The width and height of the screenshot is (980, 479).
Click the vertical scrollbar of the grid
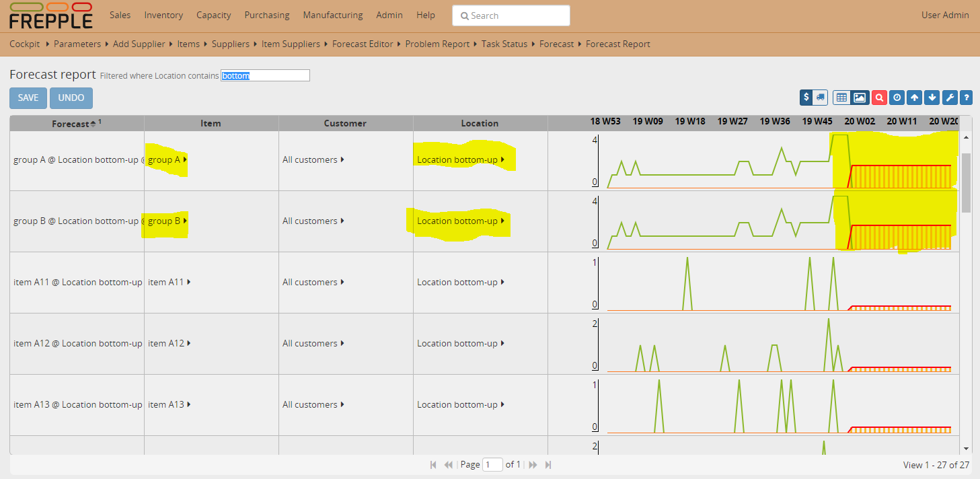[966, 182]
